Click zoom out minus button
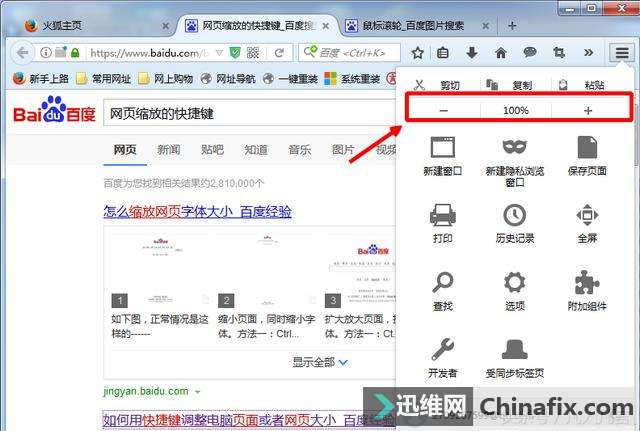This screenshot has width=640, height=431. pyautogui.click(x=443, y=110)
